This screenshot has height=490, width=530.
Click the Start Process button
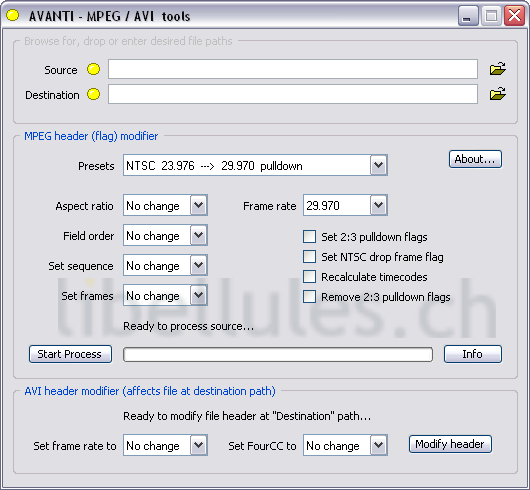coord(70,354)
